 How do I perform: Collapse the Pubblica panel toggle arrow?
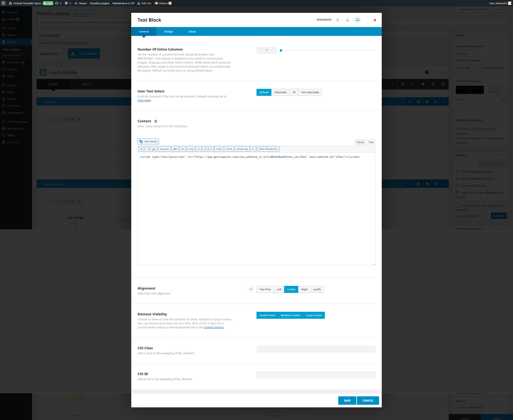pyautogui.click(x=506, y=155)
